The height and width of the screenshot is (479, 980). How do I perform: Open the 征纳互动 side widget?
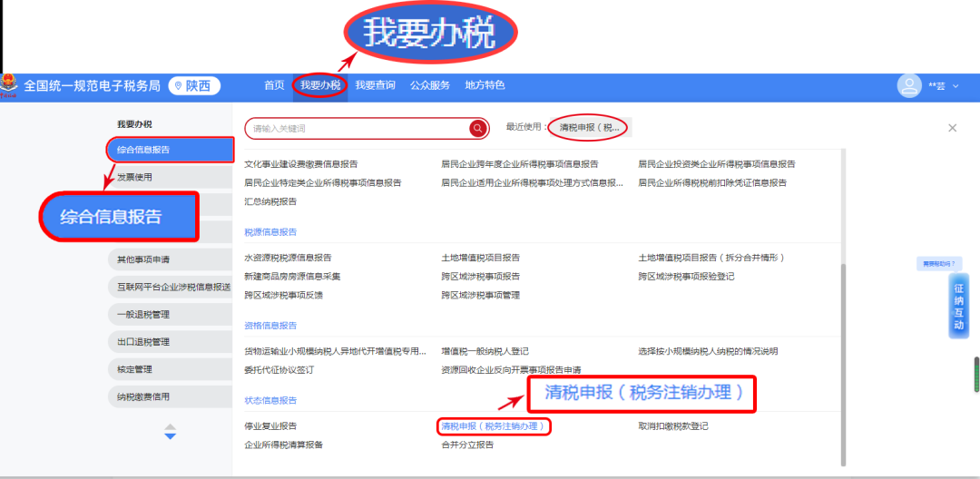click(959, 306)
